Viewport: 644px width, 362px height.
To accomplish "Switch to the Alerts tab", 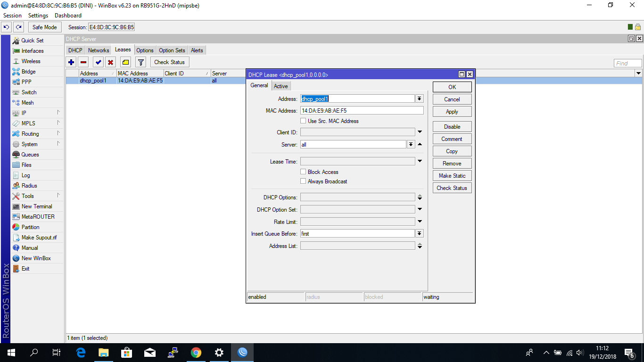I will [197, 50].
